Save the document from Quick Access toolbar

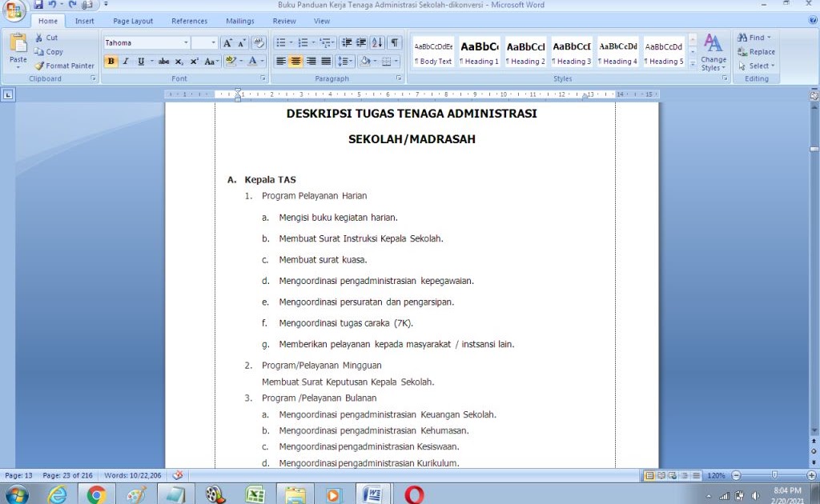tap(38, 5)
